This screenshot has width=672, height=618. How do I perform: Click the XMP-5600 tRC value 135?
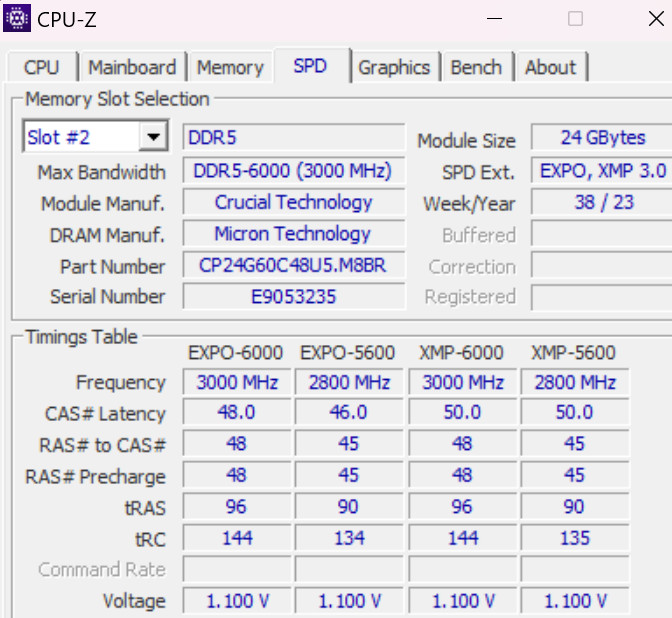(x=575, y=537)
